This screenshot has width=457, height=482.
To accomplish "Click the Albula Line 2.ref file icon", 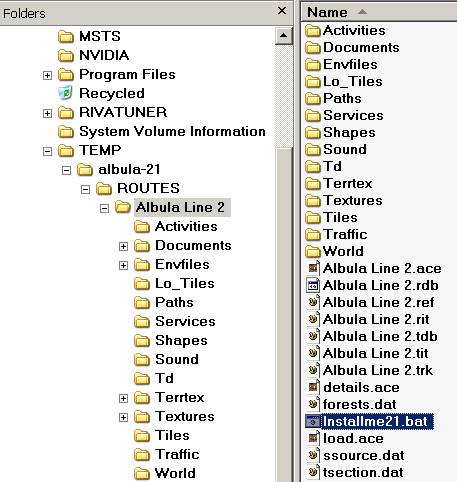I will [313, 302].
